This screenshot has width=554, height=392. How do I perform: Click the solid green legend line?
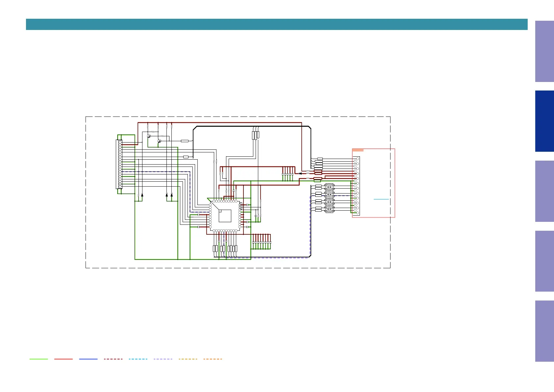pos(39,359)
